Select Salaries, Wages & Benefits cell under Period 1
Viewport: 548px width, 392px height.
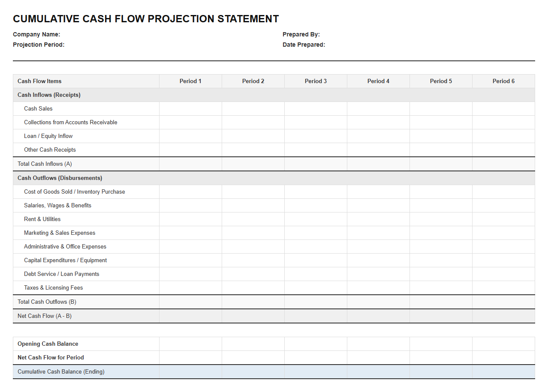pyautogui.click(x=190, y=205)
